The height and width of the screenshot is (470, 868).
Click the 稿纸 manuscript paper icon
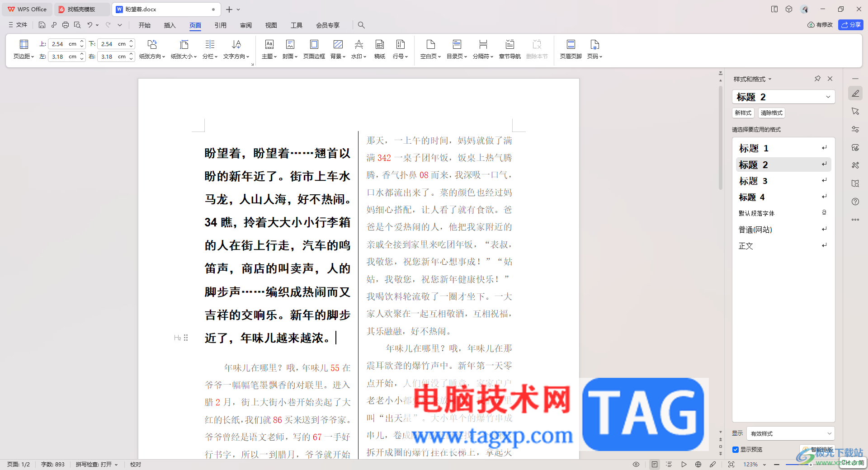point(380,49)
